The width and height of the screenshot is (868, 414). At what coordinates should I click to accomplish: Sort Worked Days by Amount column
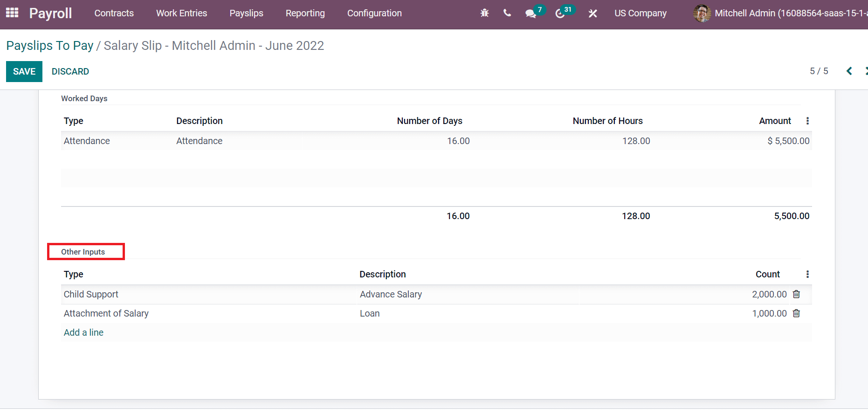click(x=775, y=121)
